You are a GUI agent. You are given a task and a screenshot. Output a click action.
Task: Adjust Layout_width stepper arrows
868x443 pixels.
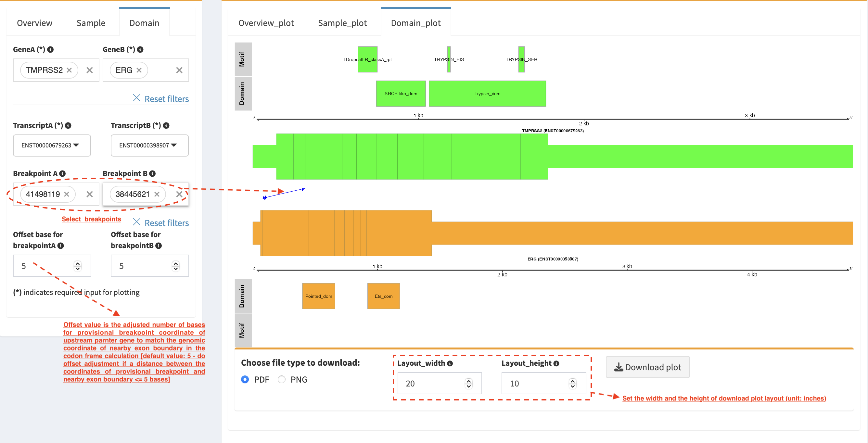tap(468, 383)
